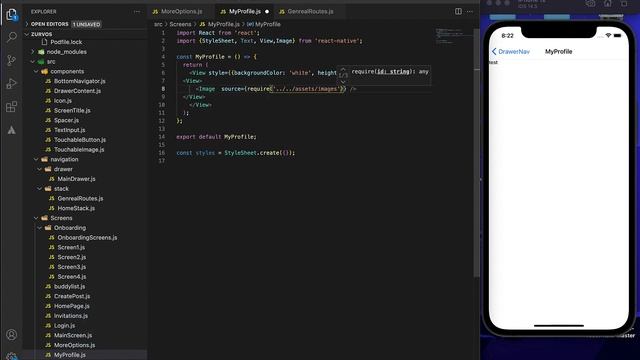Click Screens in the breadcrumb path
The width and height of the screenshot is (640, 360).
point(180,24)
